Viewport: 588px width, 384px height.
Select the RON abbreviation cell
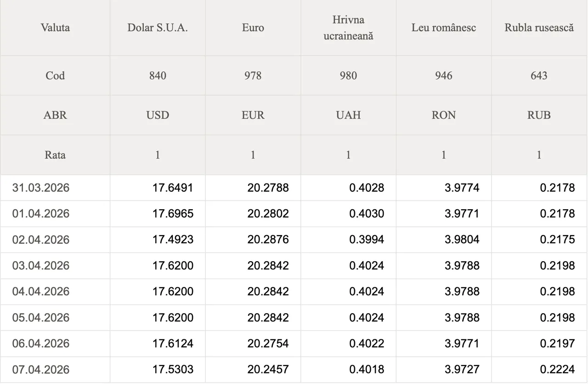443,115
